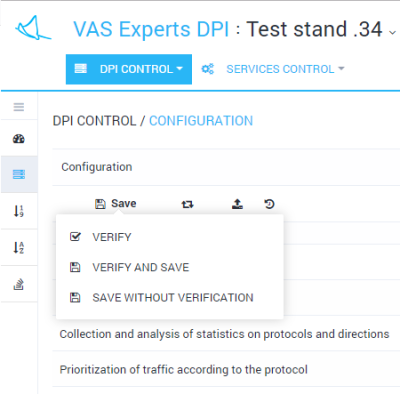Click the Save button
The width and height of the screenshot is (400, 394).
pyautogui.click(x=115, y=203)
